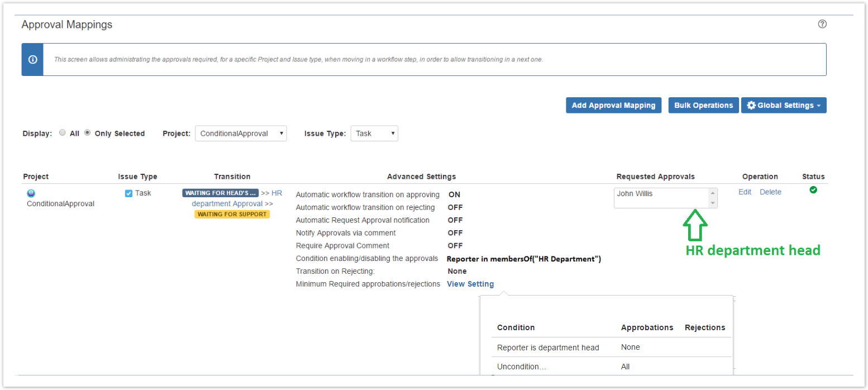Click the ConditionalApproval project avatar icon
Viewport: 868px width, 390px height.
(31, 193)
